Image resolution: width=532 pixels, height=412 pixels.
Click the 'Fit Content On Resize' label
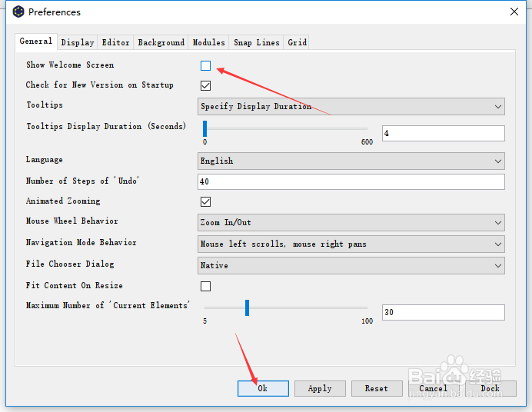(x=74, y=285)
